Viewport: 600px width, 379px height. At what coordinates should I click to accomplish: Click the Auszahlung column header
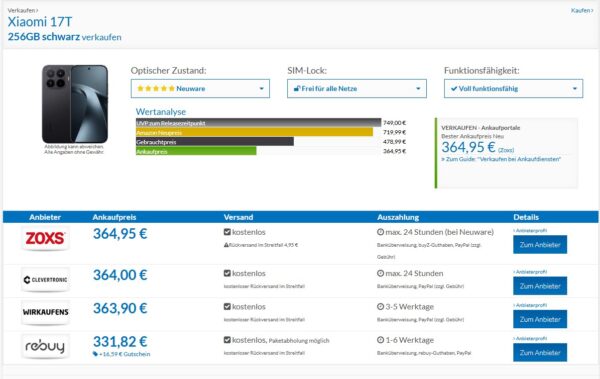tap(398, 217)
